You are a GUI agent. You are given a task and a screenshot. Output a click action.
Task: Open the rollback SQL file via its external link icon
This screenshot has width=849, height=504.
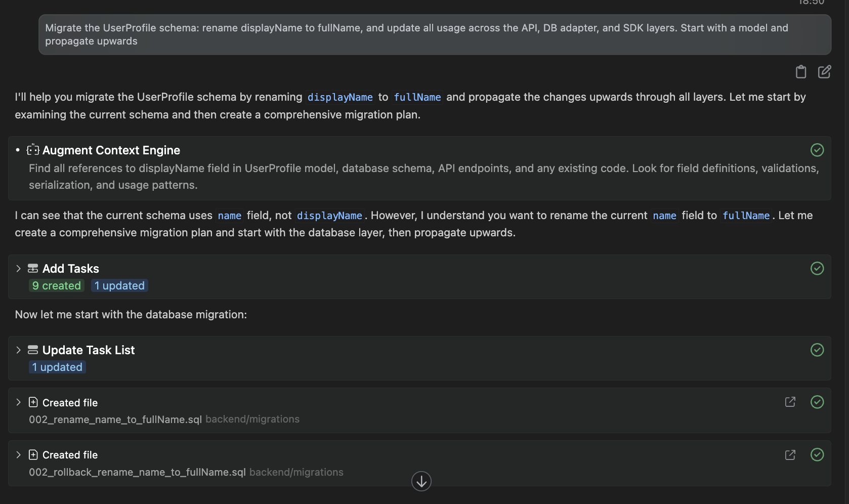(x=790, y=454)
